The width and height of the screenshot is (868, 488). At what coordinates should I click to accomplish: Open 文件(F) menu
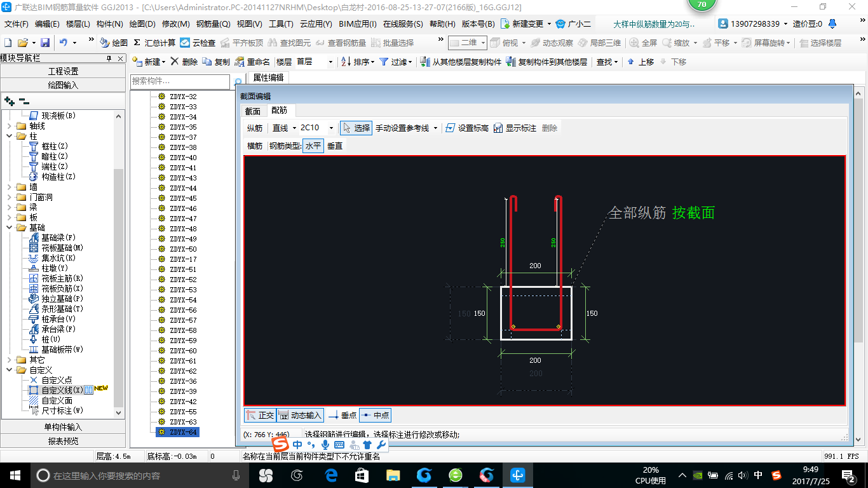[x=16, y=24]
